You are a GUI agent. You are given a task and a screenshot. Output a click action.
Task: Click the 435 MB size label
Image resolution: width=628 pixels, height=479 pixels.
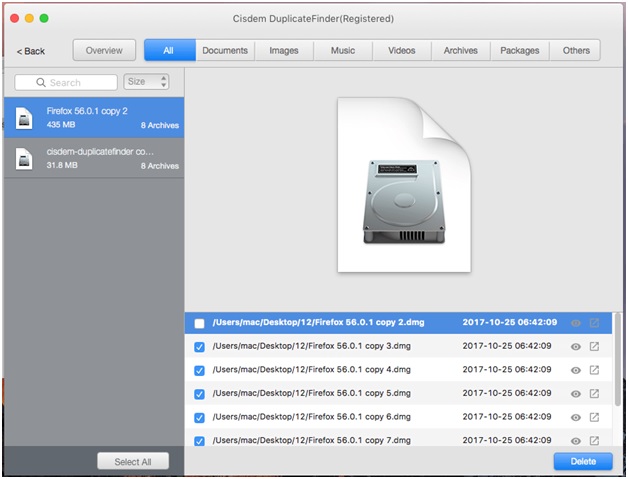tap(61, 125)
